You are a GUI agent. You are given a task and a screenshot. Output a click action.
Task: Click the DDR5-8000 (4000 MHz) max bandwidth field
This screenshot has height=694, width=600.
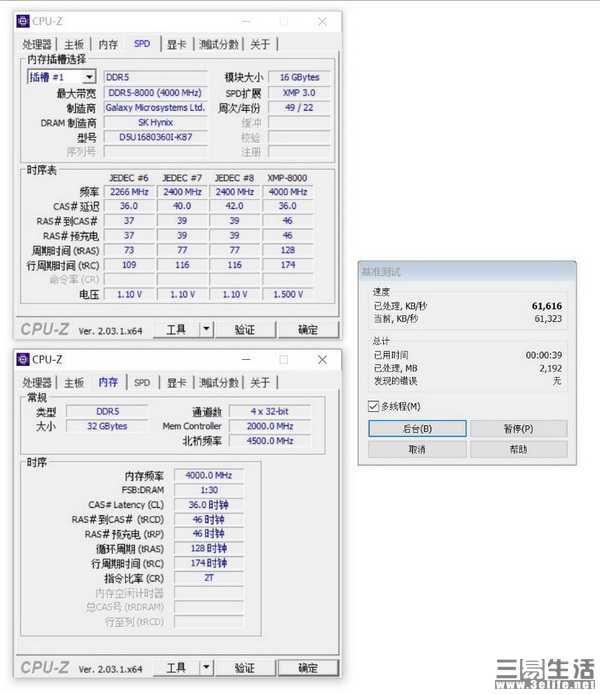pyautogui.click(x=155, y=93)
